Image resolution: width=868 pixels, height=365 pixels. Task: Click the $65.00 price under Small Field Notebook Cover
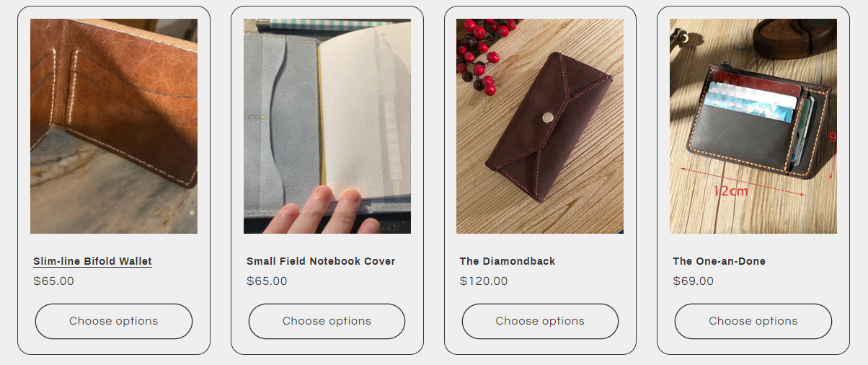pyautogui.click(x=267, y=281)
